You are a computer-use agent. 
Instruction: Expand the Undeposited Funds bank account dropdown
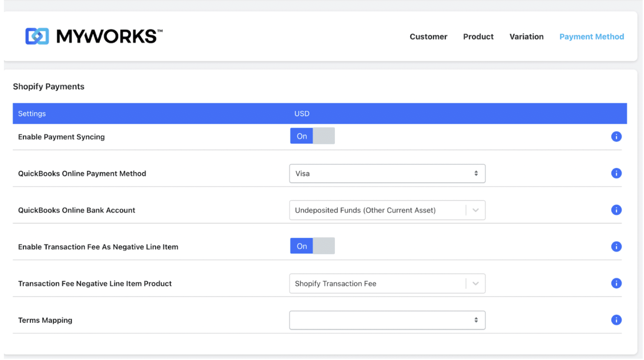pos(475,210)
